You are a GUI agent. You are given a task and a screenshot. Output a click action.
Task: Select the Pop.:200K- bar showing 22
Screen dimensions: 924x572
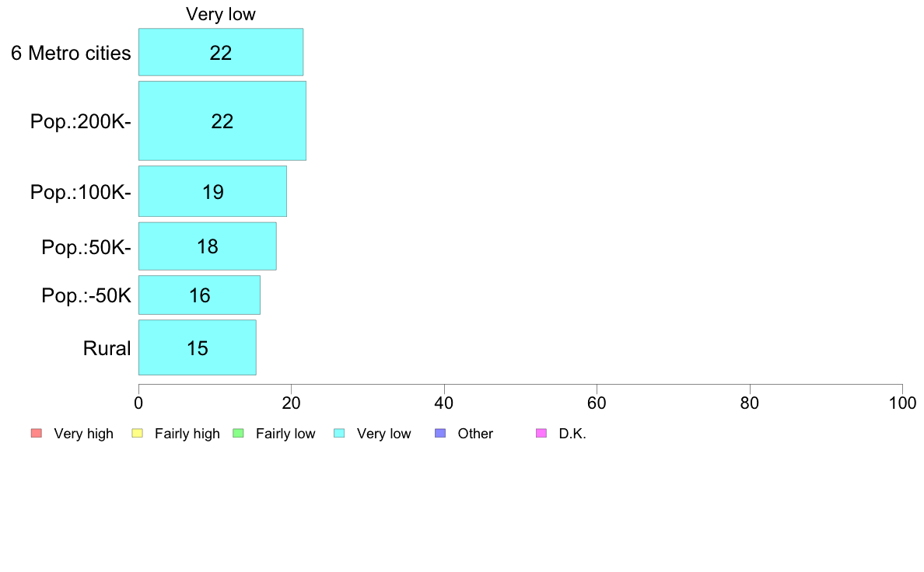(222, 120)
